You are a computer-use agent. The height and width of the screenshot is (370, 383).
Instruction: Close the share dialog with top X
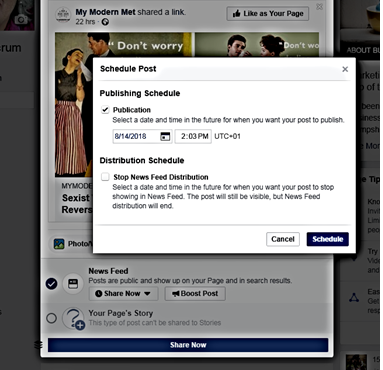(319, 7)
